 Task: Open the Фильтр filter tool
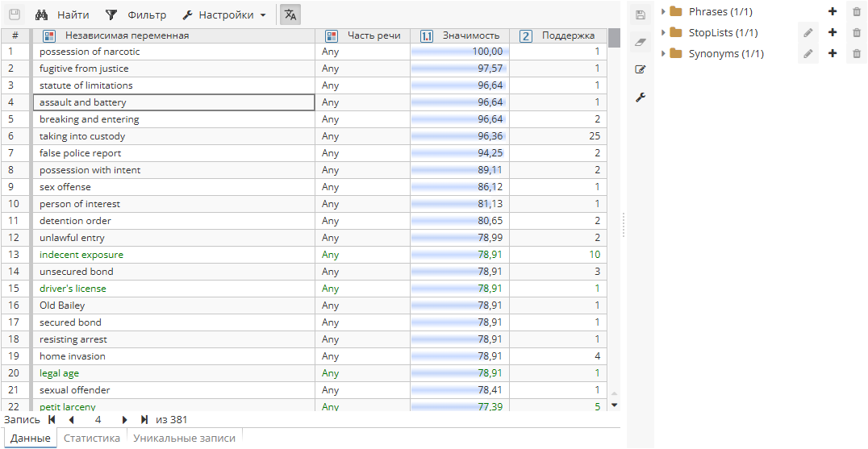coord(135,15)
